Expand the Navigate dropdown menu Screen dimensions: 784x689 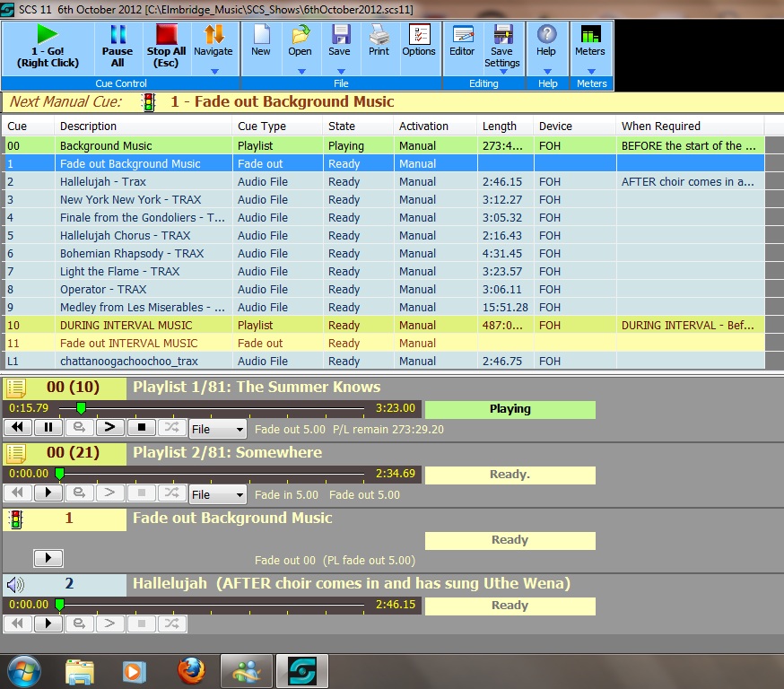point(213,71)
